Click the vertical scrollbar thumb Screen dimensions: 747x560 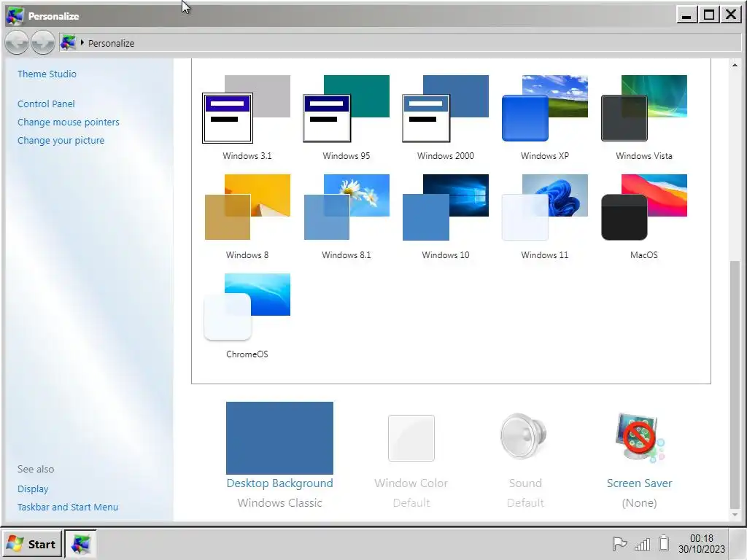(x=735, y=385)
